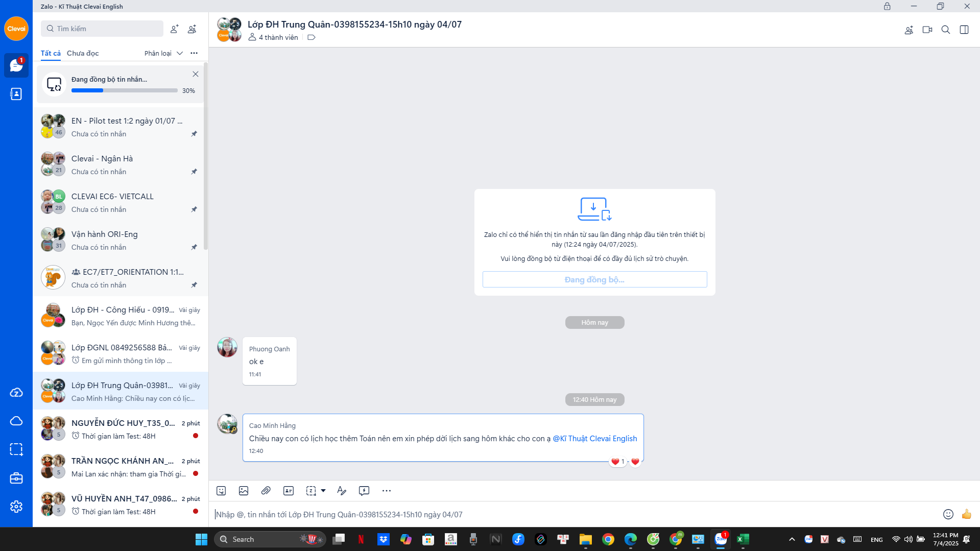Click the Đang đồng bộ button
The height and width of the screenshot is (551, 980).
pos(594,280)
